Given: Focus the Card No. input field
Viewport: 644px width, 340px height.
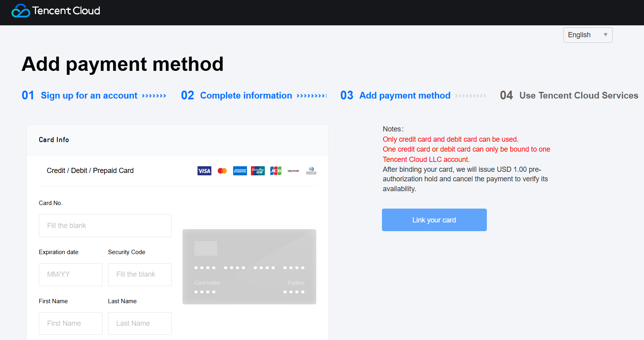Looking at the screenshot, I should [x=105, y=226].
